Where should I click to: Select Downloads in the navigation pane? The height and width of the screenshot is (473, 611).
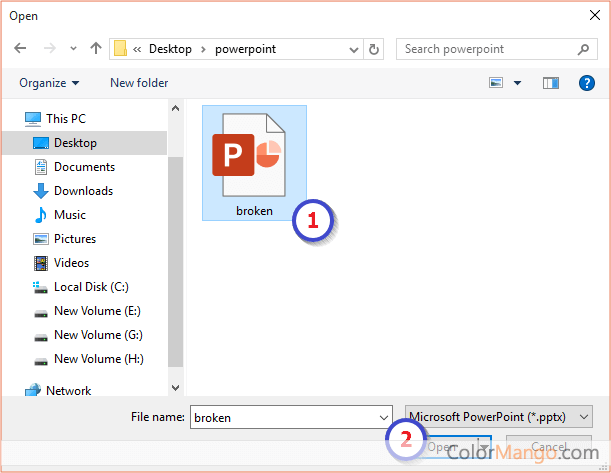(83, 191)
